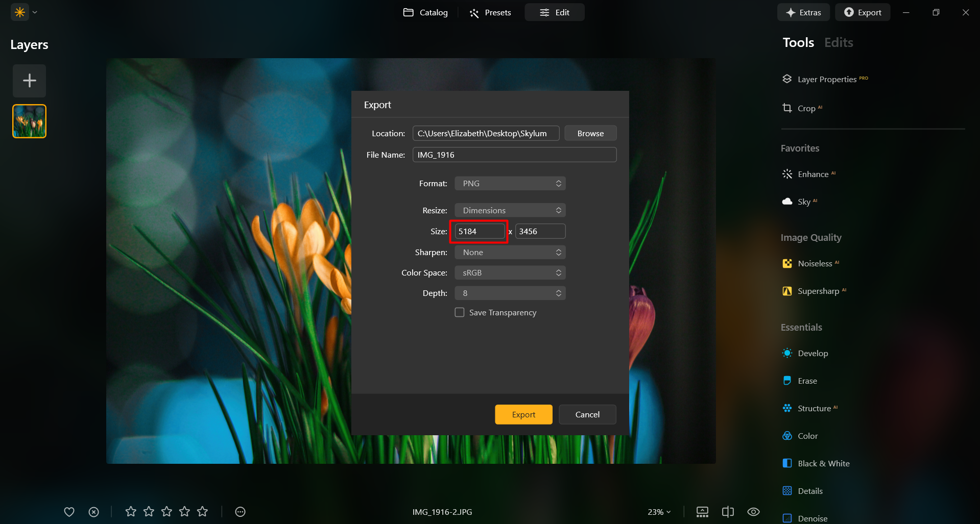
Task: Select the Enhance AI tool
Action: (809, 174)
